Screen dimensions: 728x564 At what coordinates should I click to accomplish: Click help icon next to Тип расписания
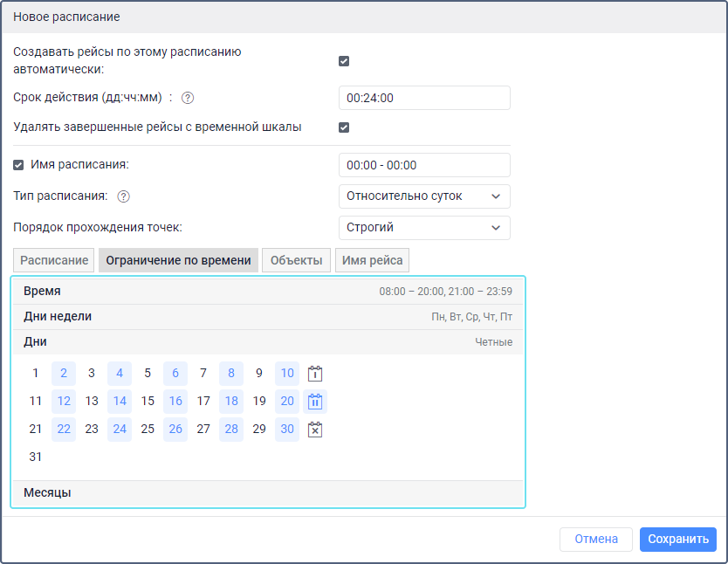[123, 196]
